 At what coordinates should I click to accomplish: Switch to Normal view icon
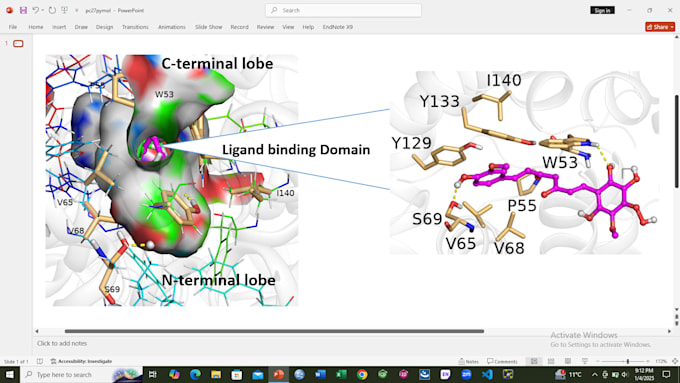pos(534,361)
